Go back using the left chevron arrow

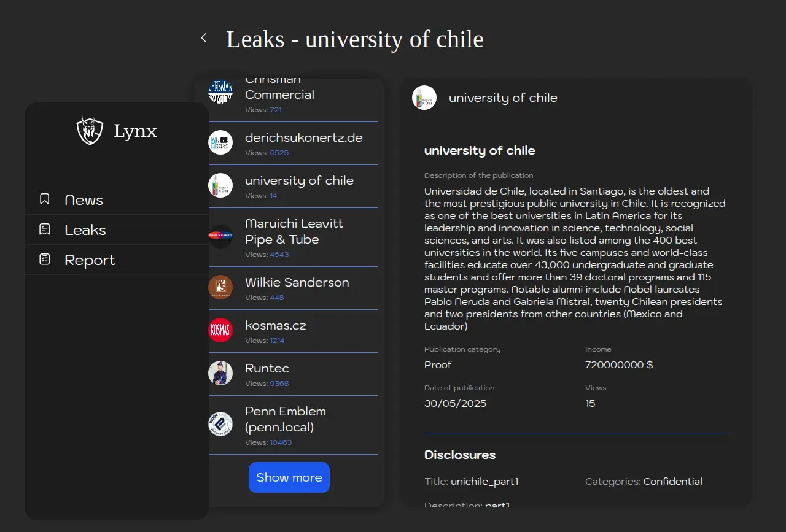coord(204,38)
